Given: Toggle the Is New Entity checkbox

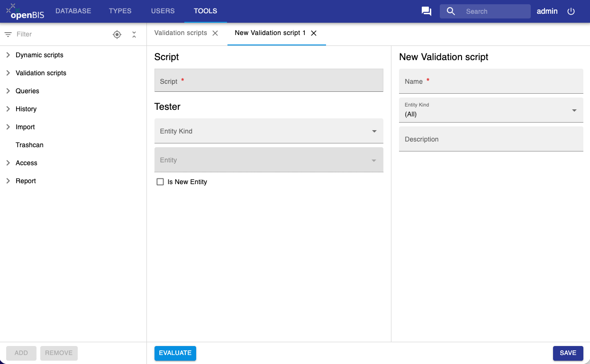Looking at the screenshot, I should pyautogui.click(x=160, y=182).
